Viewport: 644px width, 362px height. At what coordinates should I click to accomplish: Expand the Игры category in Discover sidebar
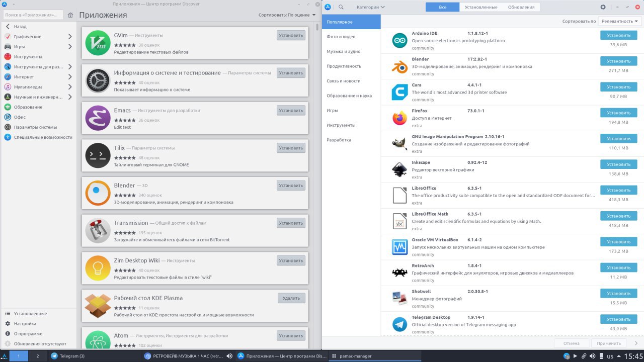pyautogui.click(x=70, y=47)
